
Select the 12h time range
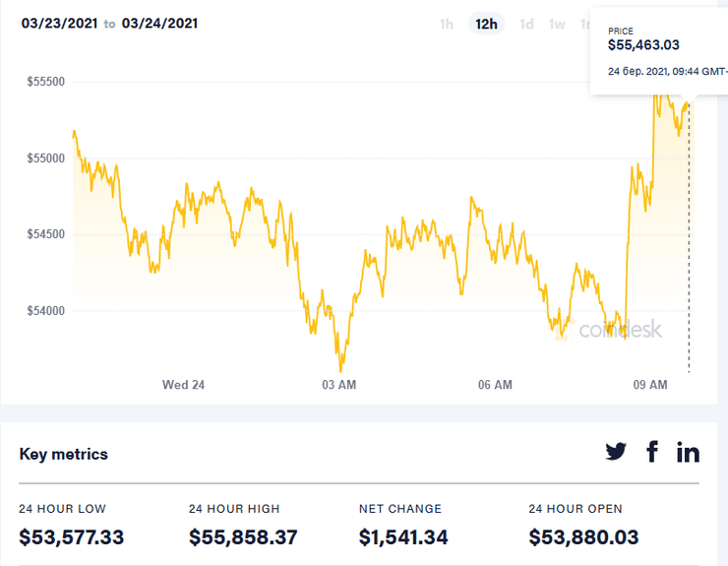486,24
